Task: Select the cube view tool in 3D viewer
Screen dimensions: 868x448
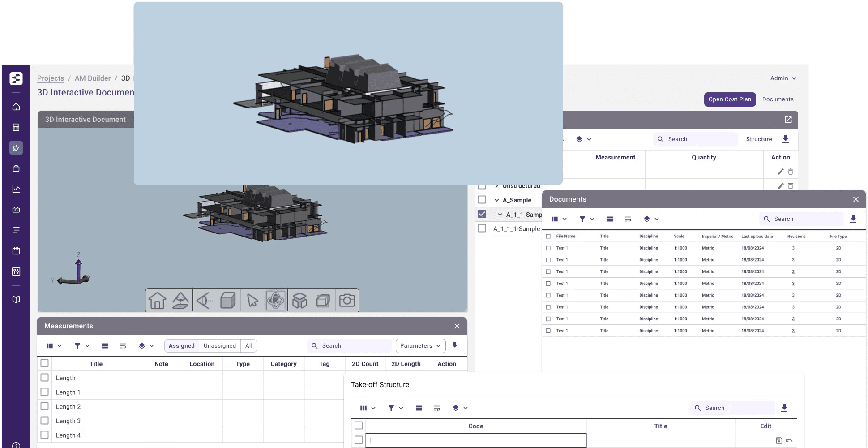Action: [228, 300]
